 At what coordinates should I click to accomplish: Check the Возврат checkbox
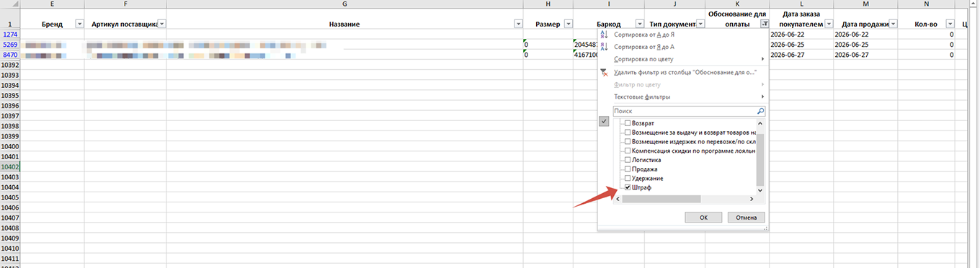click(x=628, y=124)
